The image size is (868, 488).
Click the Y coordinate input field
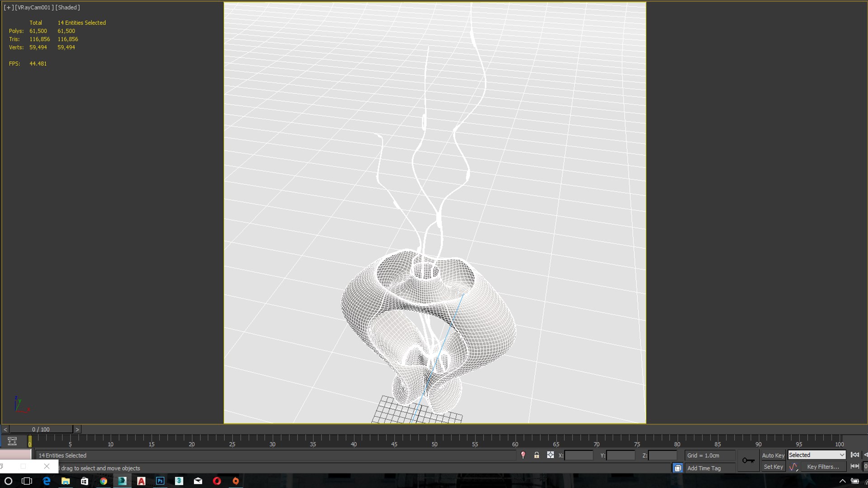pos(621,455)
